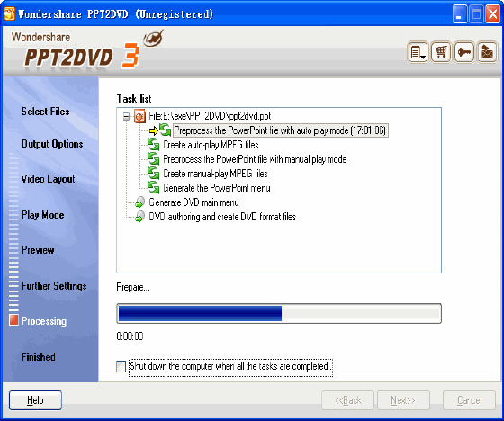
Task: Click disc icon beside Generate DVD main menu
Action: (x=139, y=202)
